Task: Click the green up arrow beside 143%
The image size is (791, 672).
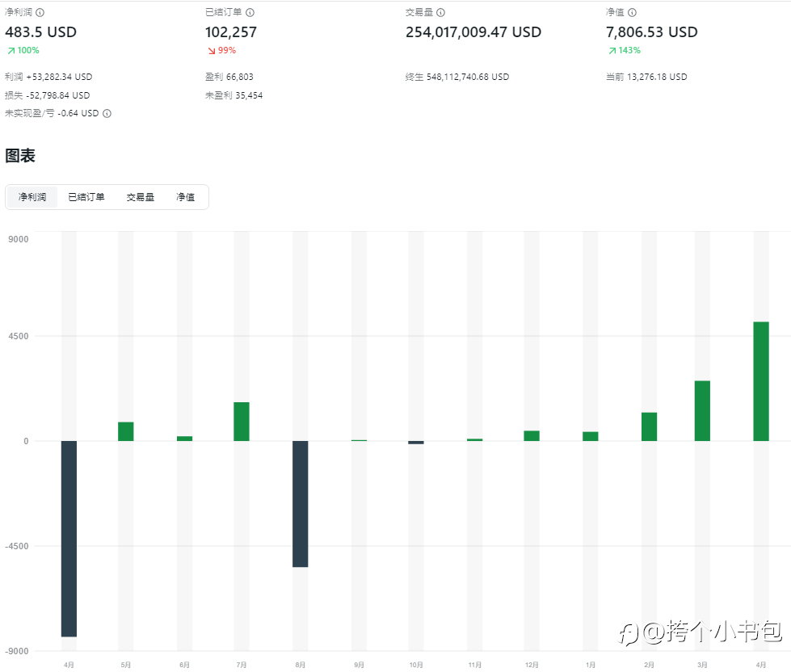Action: pos(612,51)
